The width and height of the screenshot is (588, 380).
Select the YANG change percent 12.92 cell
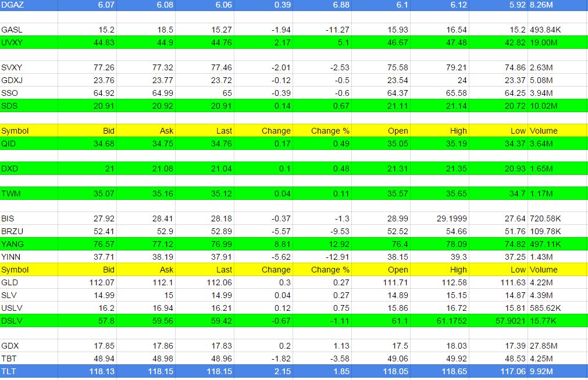[x=322, y=244]
